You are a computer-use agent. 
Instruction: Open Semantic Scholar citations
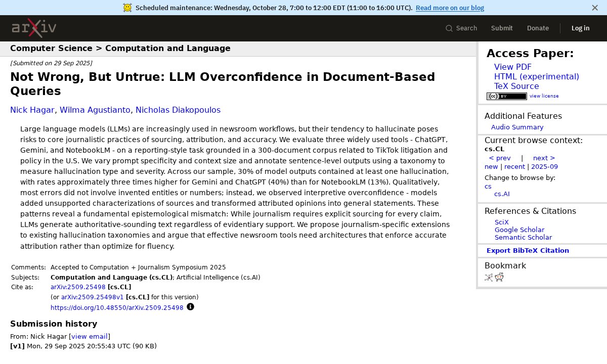(x=523, y=238)
